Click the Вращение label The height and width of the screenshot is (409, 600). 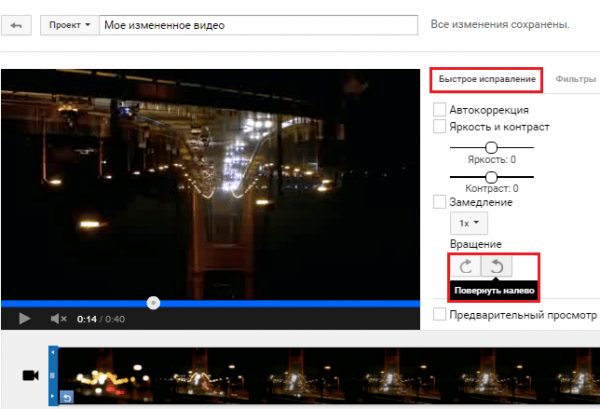(476, 244)
